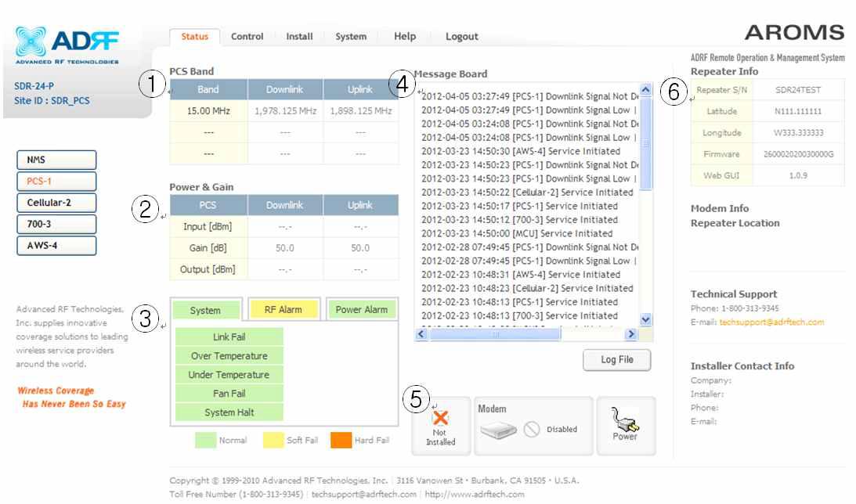The width and height of the screenshot is (856, 504).
Task: Click the SDR24TEST serial number value
Action: pyautogui.click(x=798, y=90)
